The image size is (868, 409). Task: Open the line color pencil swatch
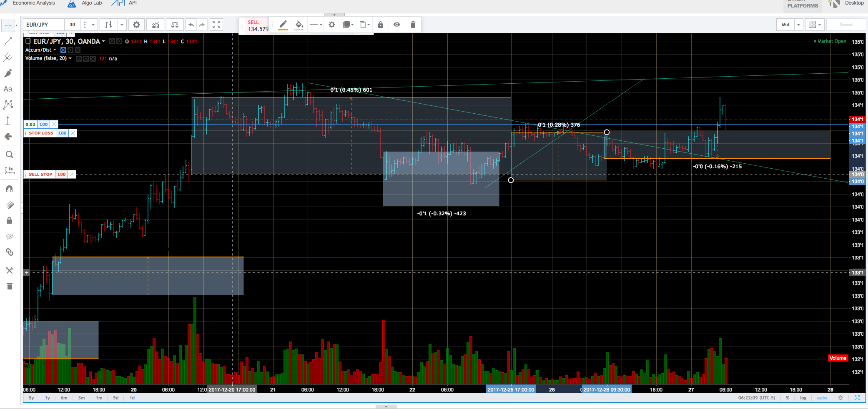[x=283, y=25]
